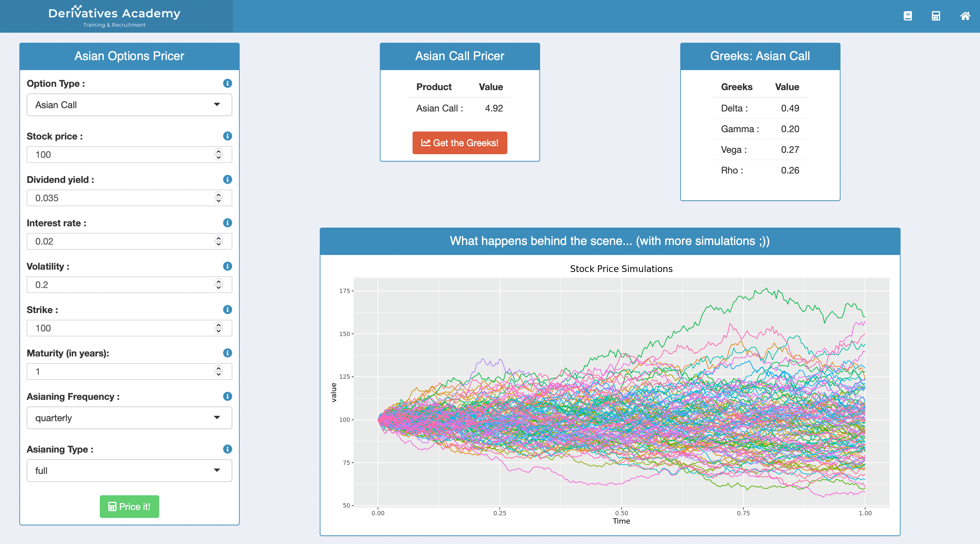This screenshot has height=544, width=980.
Task: Show Volatility help info icon
Action: (x=228, y=266)
